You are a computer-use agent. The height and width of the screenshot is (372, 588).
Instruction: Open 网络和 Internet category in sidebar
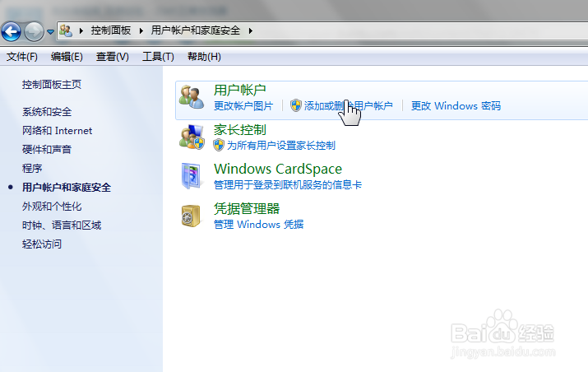[57, 131]
